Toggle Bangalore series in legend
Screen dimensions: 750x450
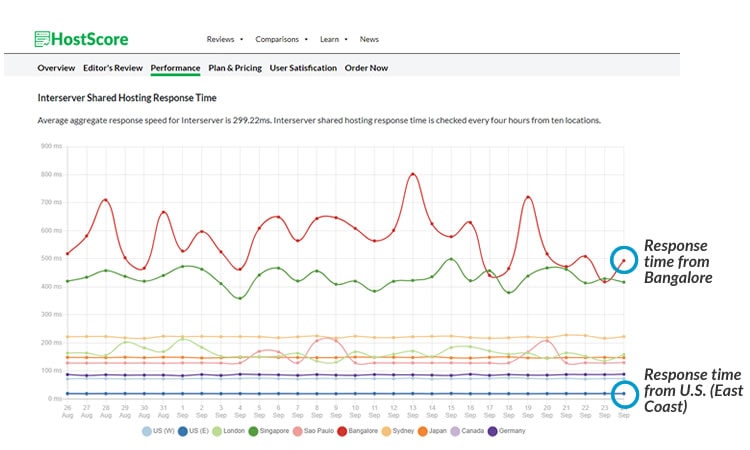[x=357, y=431]
